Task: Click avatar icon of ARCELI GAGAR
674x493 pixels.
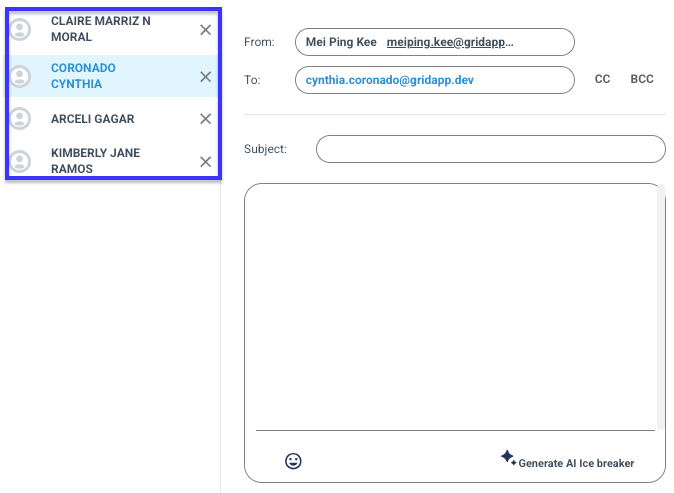Action: (20, 119)
